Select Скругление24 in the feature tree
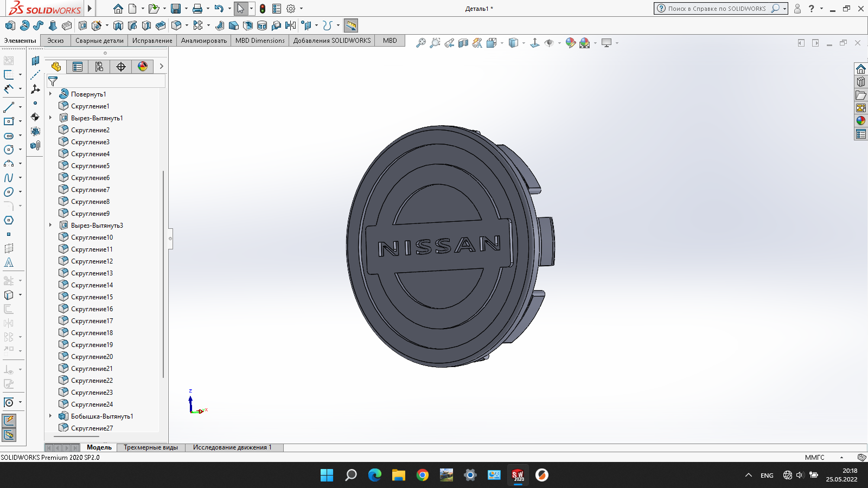Screen dimensions: 868x488 tap(92, 404)
